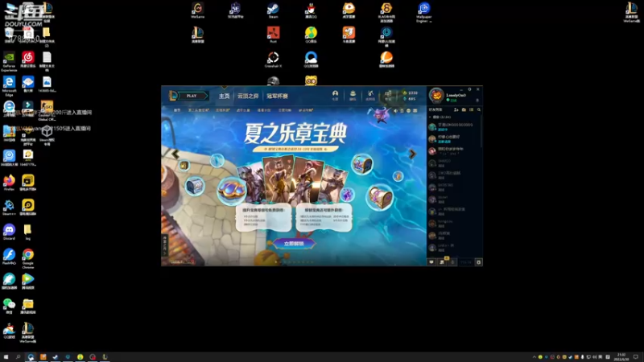
Task: Go to next banner with right arrow
Action: pos(412,154)
